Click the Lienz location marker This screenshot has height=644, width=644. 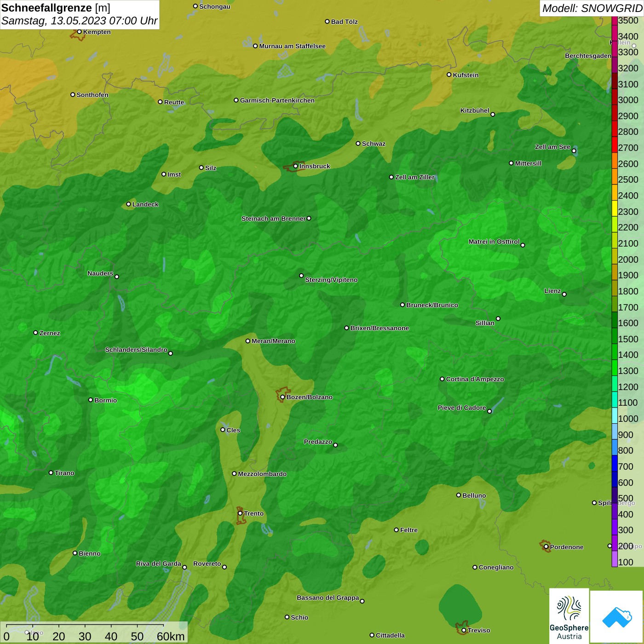pos(564,294)
